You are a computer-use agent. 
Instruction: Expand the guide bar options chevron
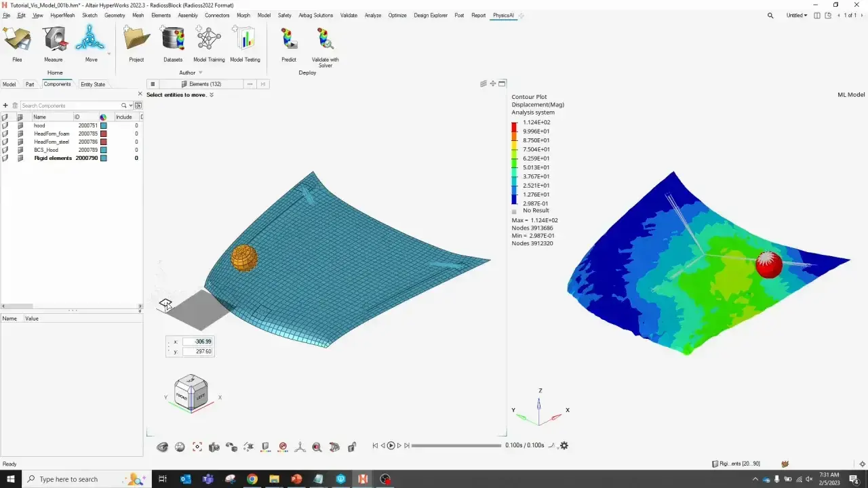(212, 95)
